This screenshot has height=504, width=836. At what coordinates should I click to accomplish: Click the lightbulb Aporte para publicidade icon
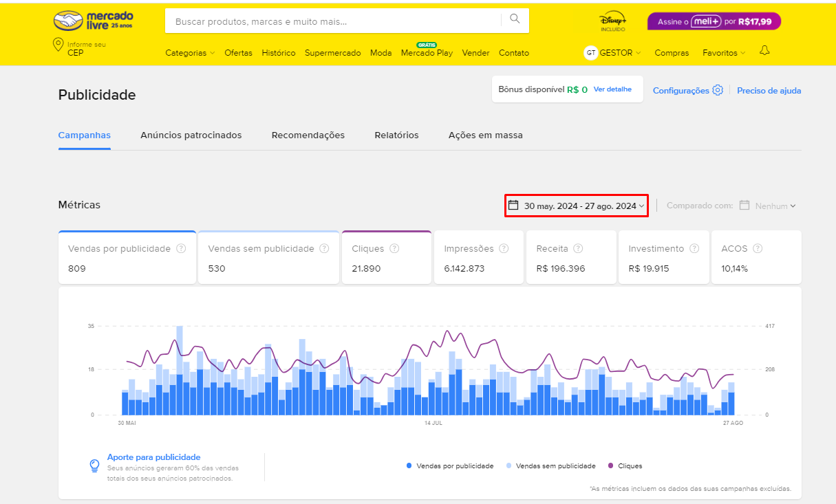pyautogui.click(x=95, y=465)
